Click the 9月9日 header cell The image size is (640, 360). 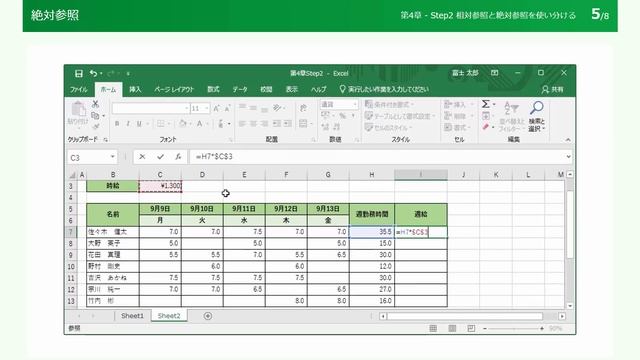(x=160, y=209)
